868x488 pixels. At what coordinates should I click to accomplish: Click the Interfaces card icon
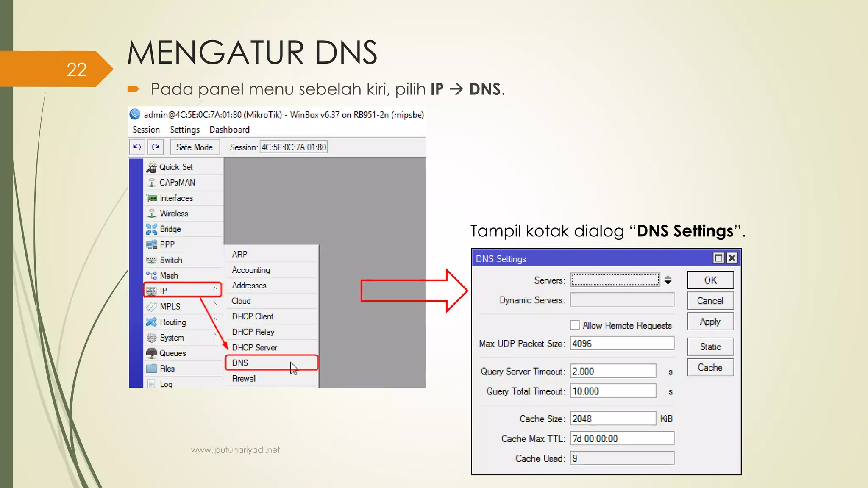tap(151, 198)
